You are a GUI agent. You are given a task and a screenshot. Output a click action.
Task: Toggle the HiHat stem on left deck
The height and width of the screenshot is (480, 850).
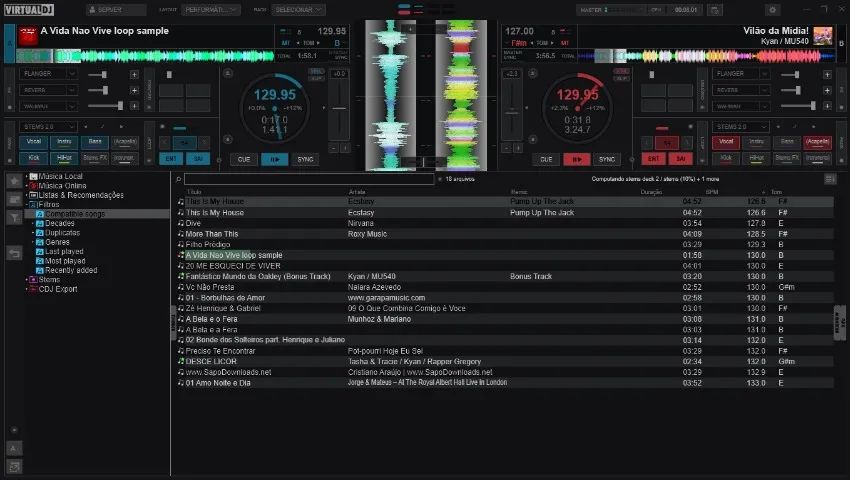(x=64, y=158)
